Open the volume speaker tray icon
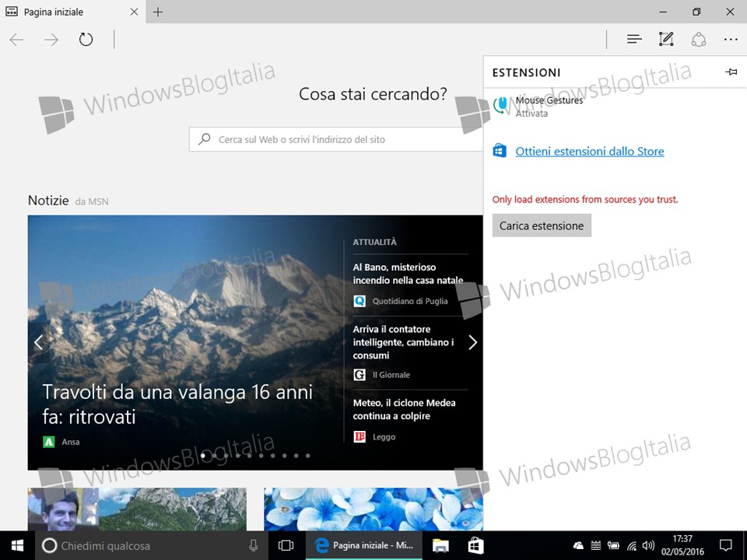This screenshot has width=747, height=560. [x=648, y=546]
